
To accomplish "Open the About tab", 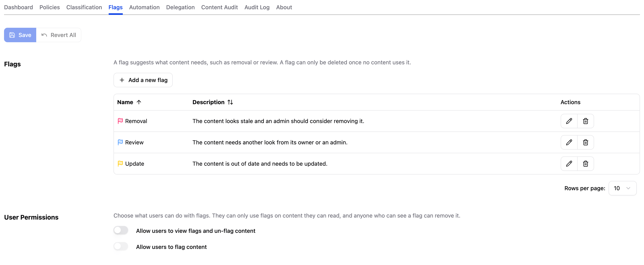I will pos(284,7).
